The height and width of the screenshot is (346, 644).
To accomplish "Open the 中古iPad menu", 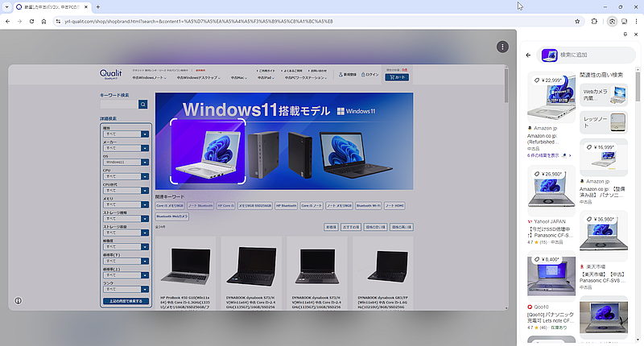I will tap(265, 77).
